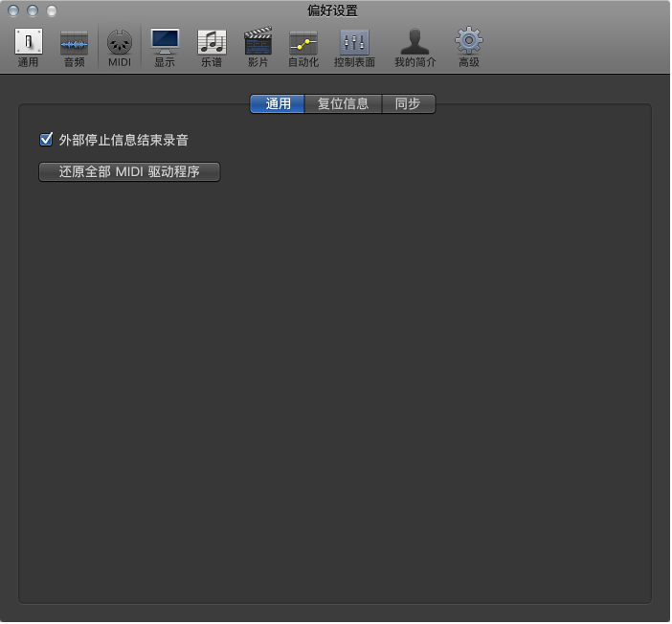Close the 偏好设置 window
This screenshot has height=624, width=672.
coord(13,11)
